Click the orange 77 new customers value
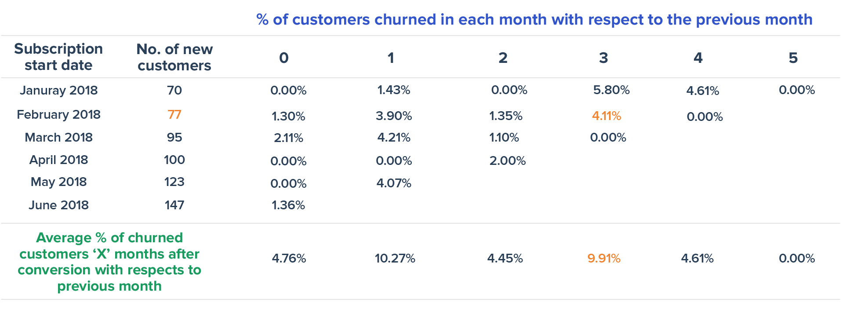The height and width of the screenshot is (310, 868). (174, 114)
